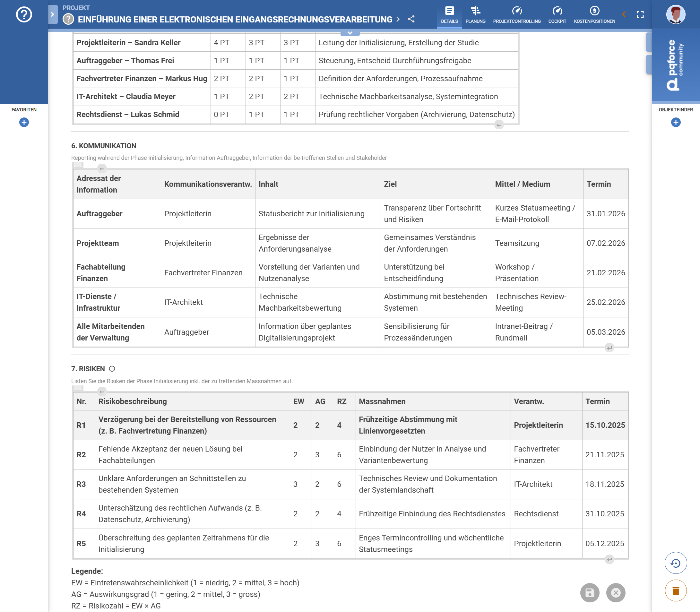This screenshot has height=612, width=700.
Task: Switch to the Details tab
Action: (x=449, y=15)
